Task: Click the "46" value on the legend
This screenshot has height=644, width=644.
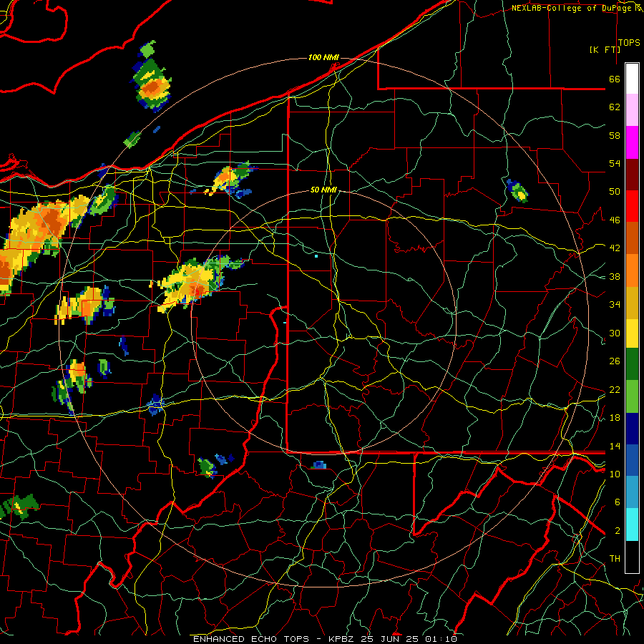Action: pos(615,220)
